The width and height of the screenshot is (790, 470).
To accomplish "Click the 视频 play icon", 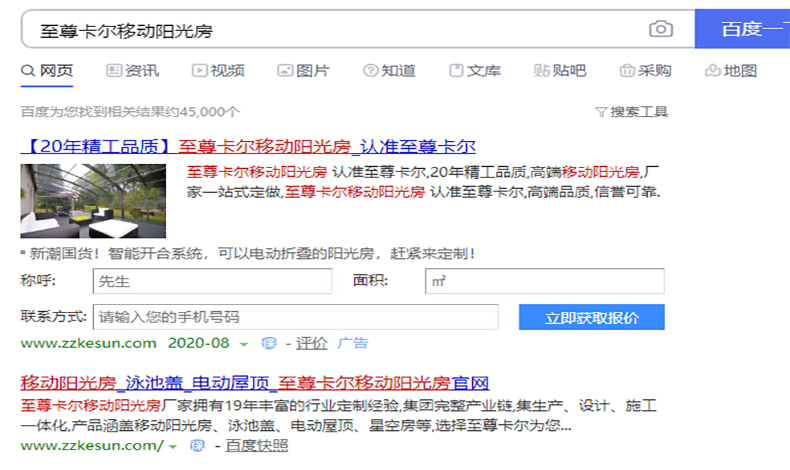I will tap(200, 71).
